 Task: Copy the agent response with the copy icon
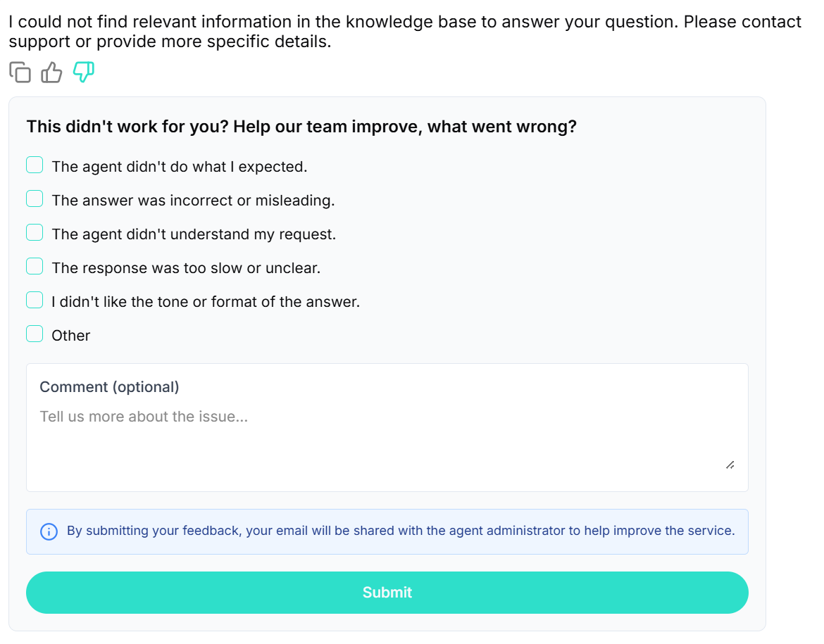pos(20,72)
